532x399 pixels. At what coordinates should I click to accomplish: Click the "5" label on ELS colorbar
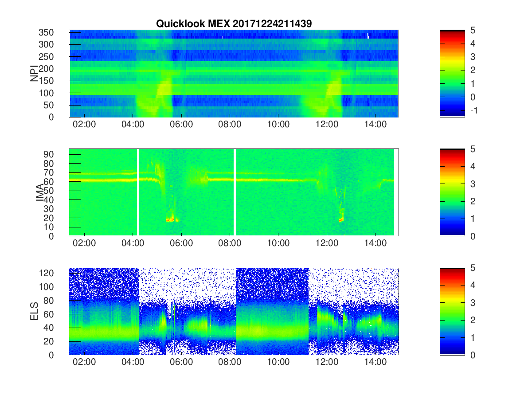[472, 268]
